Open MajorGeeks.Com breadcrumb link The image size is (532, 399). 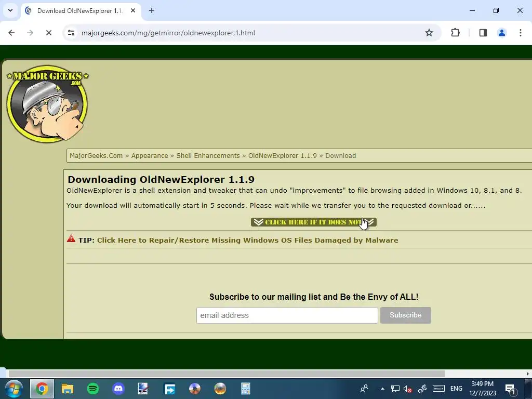tap(96, 156)
